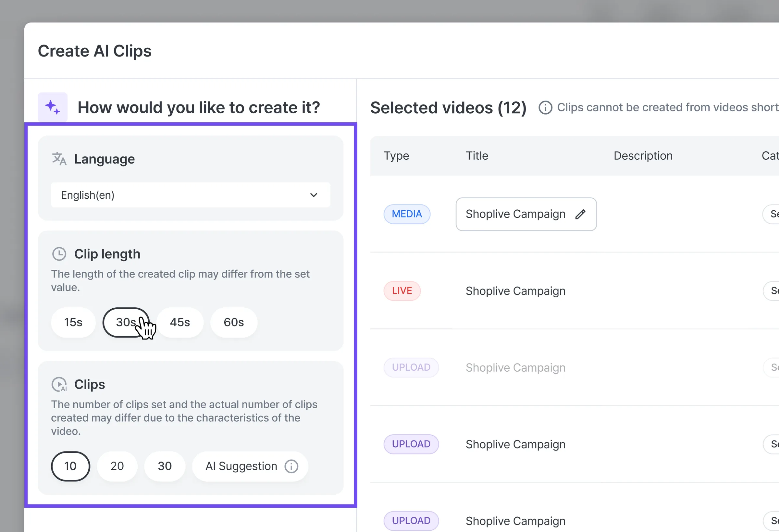Set number of clips to 30

coord(165,466)
